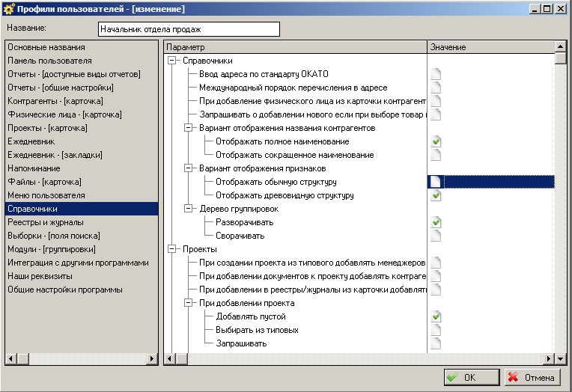The width and height of the screenshot is (572, 392).
Task: Open 'Общие настройки программы' section
Action: point(64,290)
